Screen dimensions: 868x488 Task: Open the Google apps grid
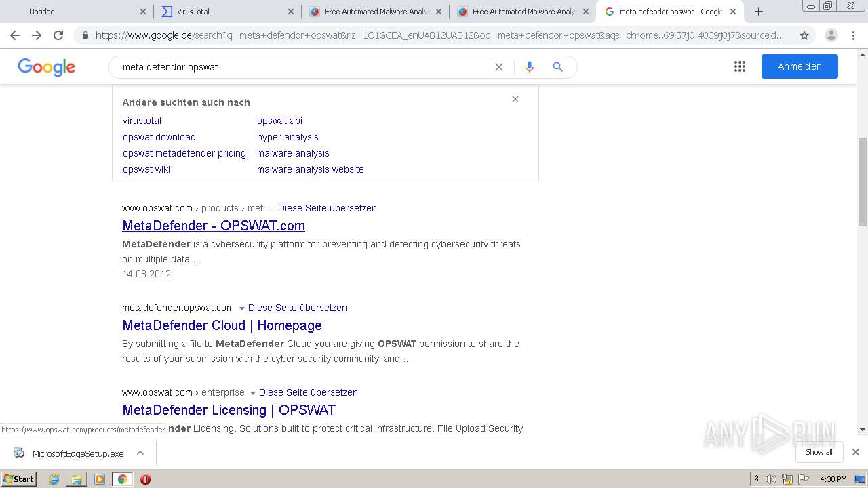tap(740, 66)
